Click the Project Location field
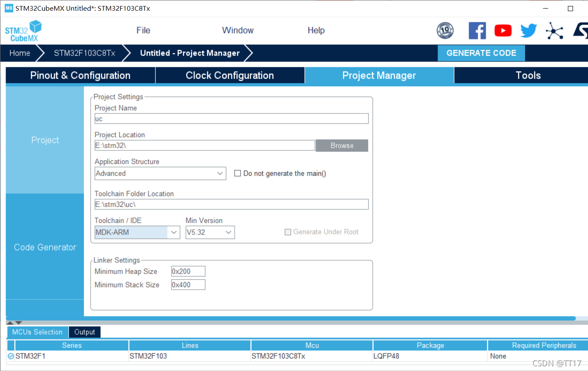588x371 pixels. pyautogui.click(x=205, y=145)
